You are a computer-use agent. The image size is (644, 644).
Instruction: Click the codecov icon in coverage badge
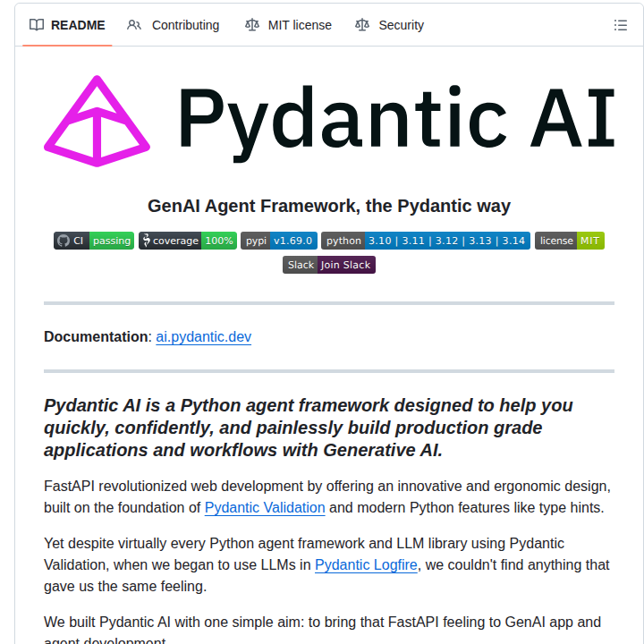(146, 241)
